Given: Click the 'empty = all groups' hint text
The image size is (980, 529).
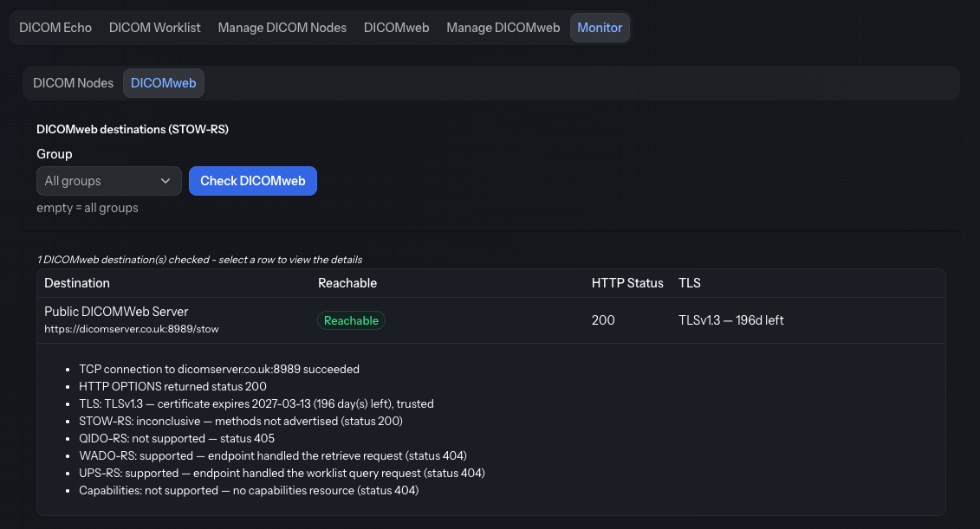Looking at the screenshot, I should tap(88, 208).
